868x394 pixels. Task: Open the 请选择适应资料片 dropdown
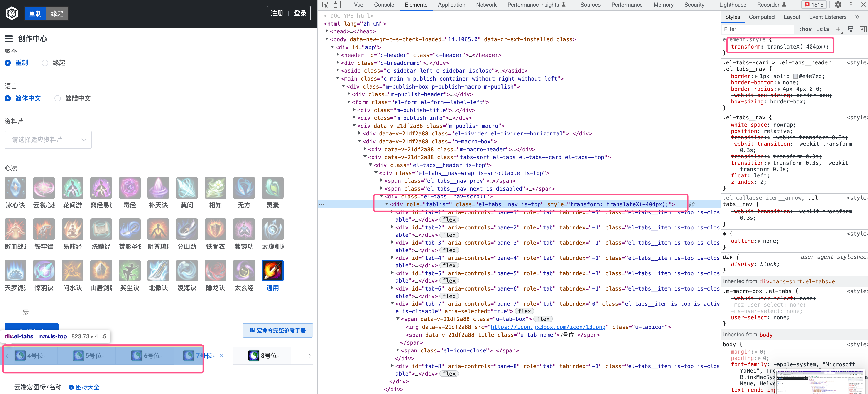pos(48,140)
